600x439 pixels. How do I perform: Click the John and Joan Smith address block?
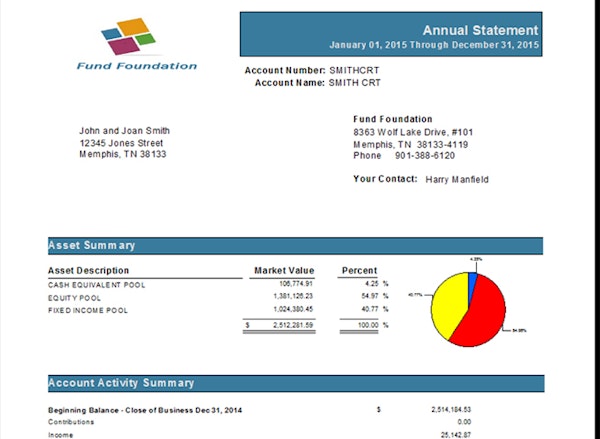coord(124,142)
